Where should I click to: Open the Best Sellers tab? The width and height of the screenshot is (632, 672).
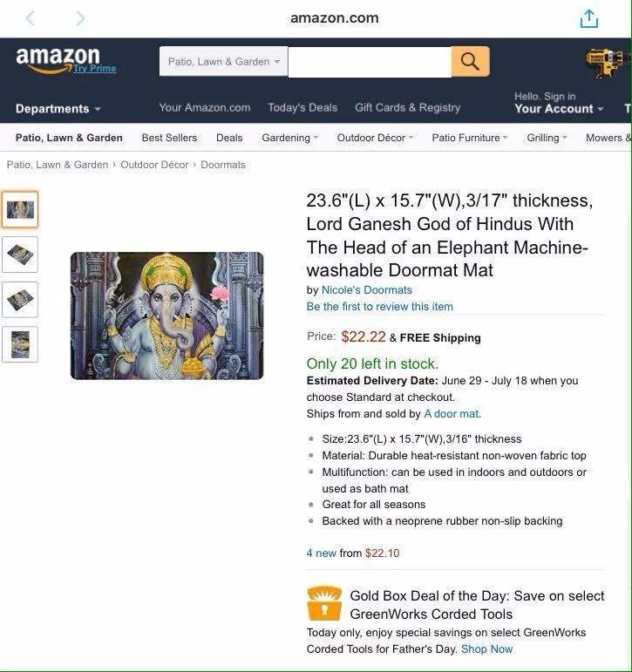169,138
